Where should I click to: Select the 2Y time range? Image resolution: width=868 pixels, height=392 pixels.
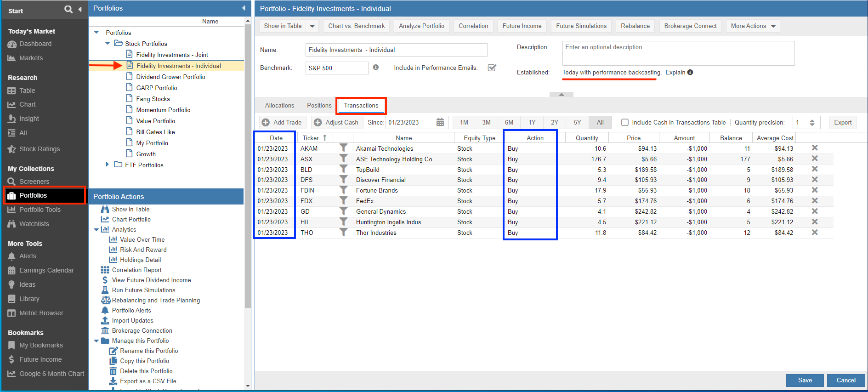click(555, 122)
